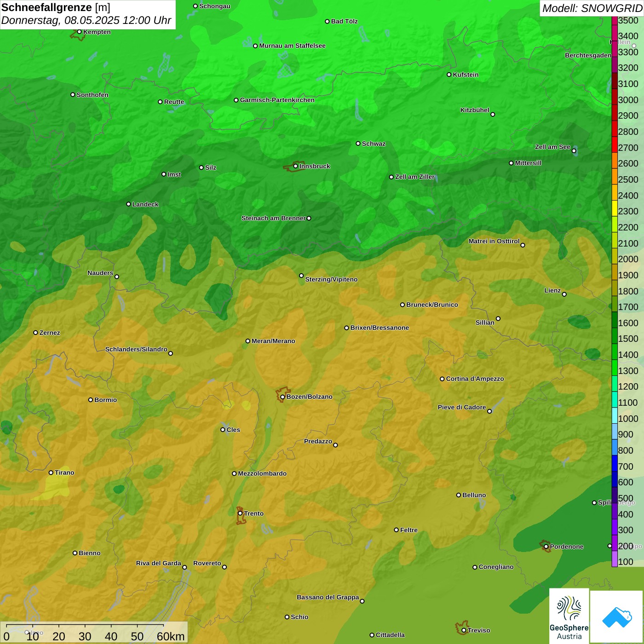Click the blue cloud house logo
This screenshot has height=644, width=644.
click(617, 617)
